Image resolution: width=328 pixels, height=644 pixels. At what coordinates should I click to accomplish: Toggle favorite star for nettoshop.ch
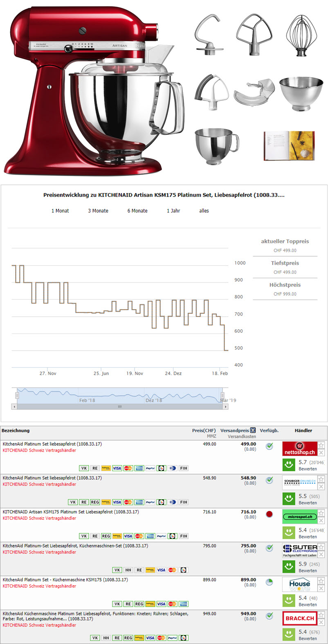[x=321, y=445]
